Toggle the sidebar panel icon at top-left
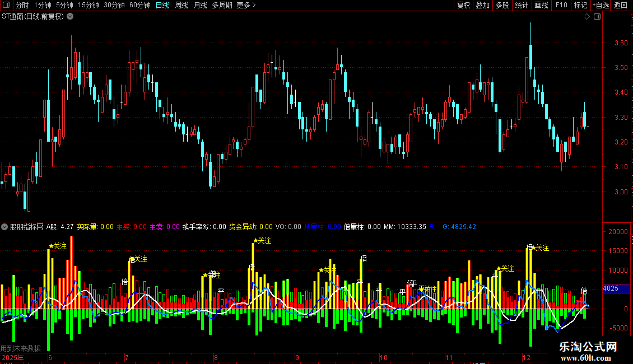Image resolution: width=633 pixels, height=364 pixels. [6, 5]
